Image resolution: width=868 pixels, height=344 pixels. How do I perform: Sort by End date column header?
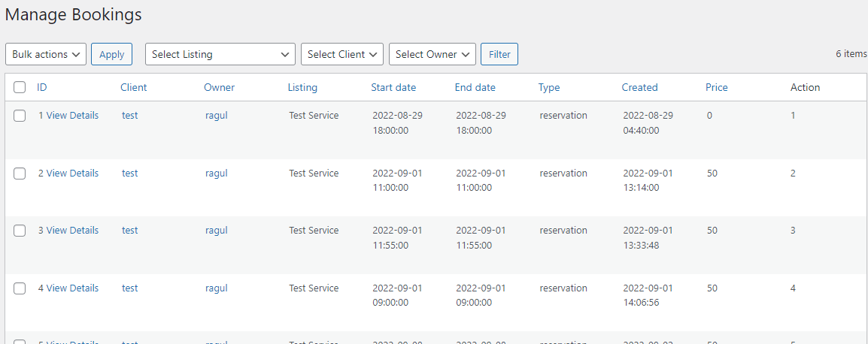click(x=475, y=87)
